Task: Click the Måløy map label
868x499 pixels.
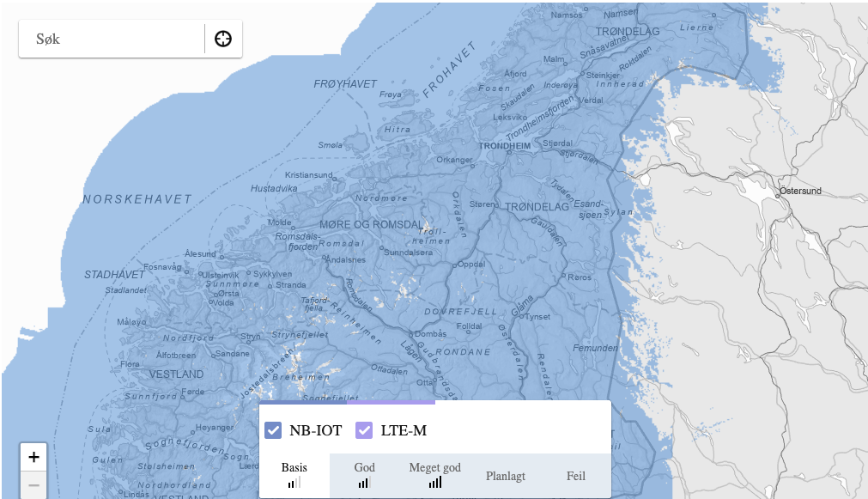Action: (131, 322)
